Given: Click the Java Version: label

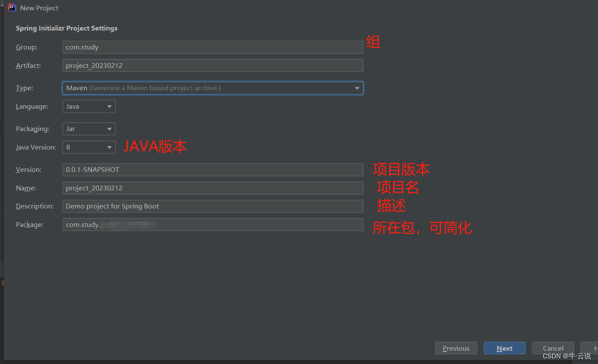Looking at the screenshot, I should [36, 147].
